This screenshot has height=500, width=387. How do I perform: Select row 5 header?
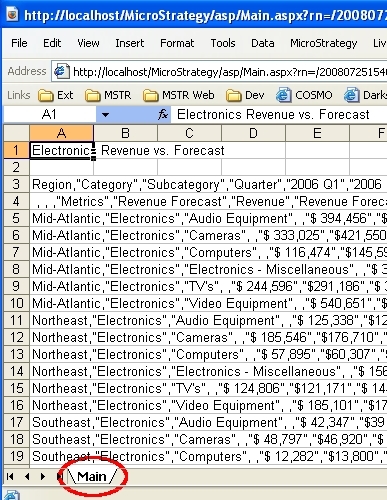pyautogui.click(x=16, y=218)
